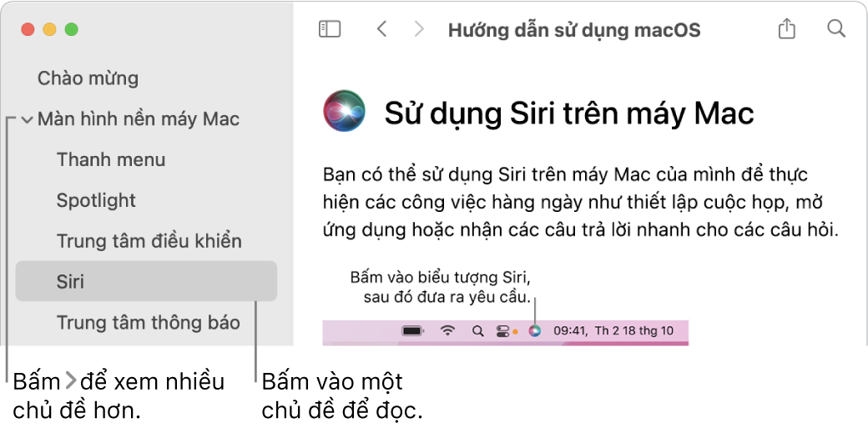
Task: Select the Siri topic in the sidebar
Action: 146,281
